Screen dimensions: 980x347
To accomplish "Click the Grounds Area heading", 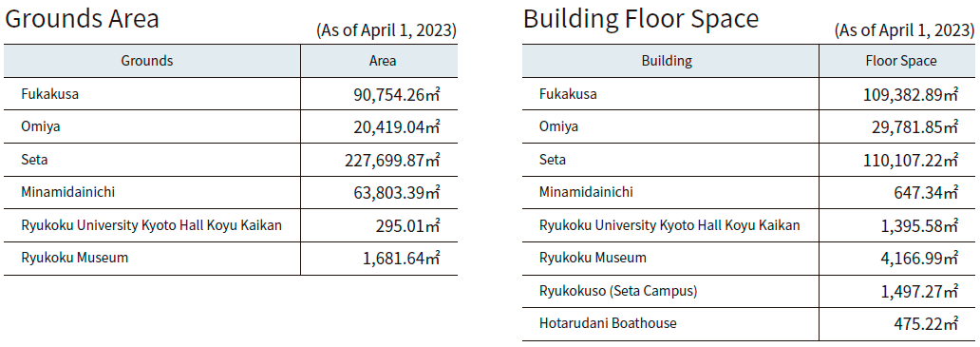I will pos(82,19).
